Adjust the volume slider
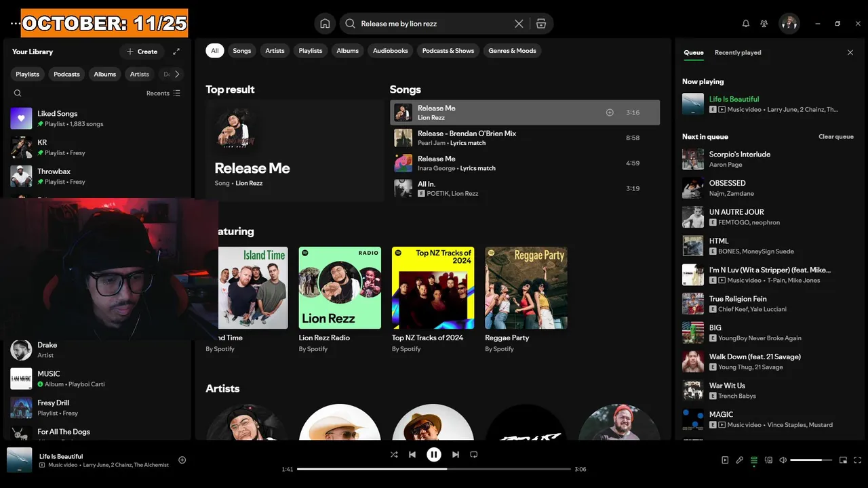 [811, 460]
